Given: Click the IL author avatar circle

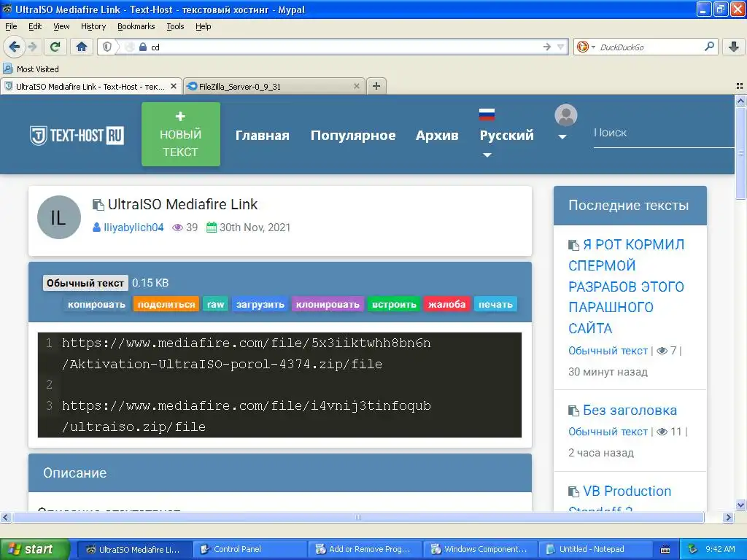Looking at the screenshot, I should coord(59,217).
